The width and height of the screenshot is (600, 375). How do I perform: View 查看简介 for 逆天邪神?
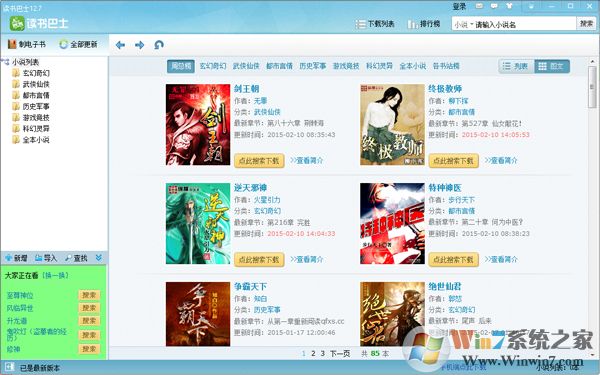[307, 259]
